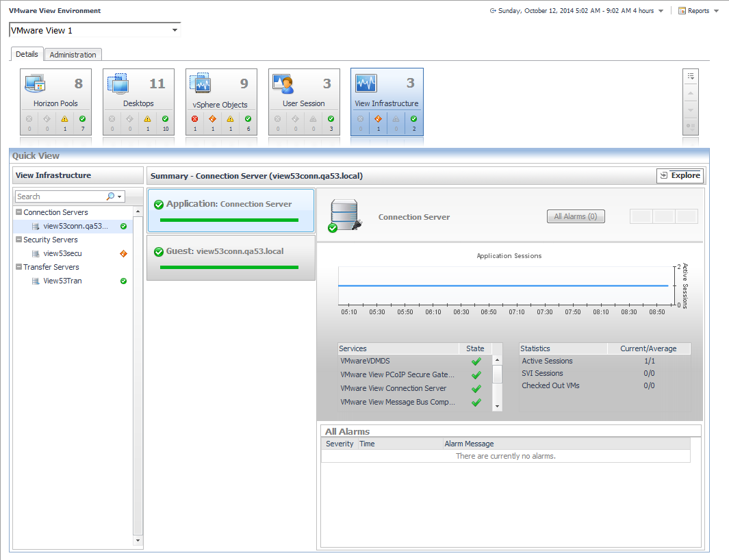Open the VMware View 1 dropdown

click(175, 30)
